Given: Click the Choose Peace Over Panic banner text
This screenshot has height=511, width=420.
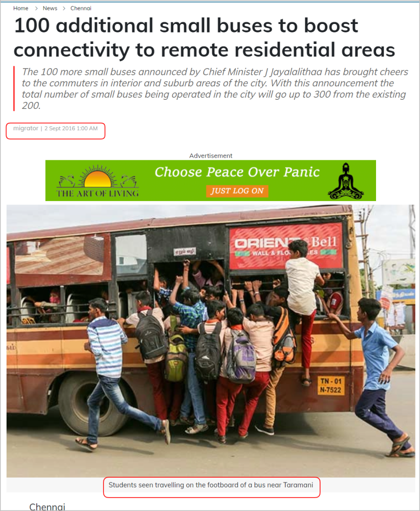Looking at the screenshot, I should click(237, 172).
